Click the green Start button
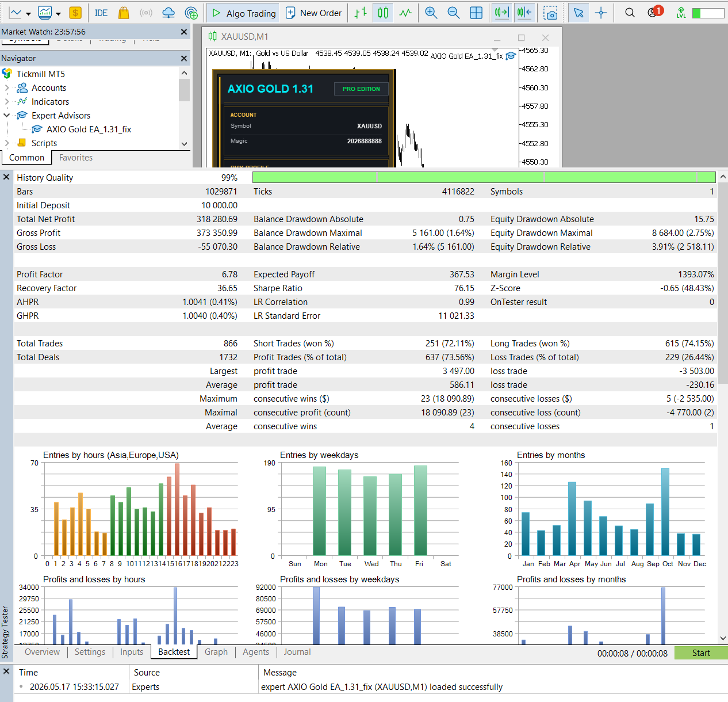 (701, 653)
